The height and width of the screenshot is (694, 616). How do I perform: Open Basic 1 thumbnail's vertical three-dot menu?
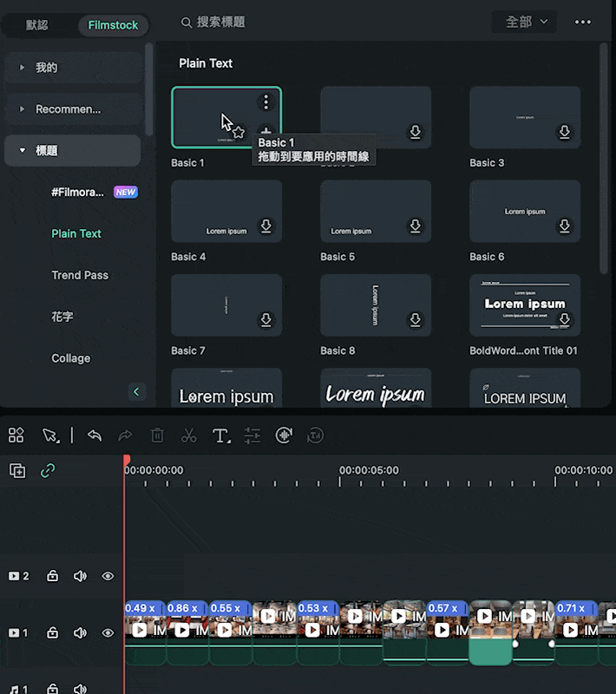click(x=266, y=102)
